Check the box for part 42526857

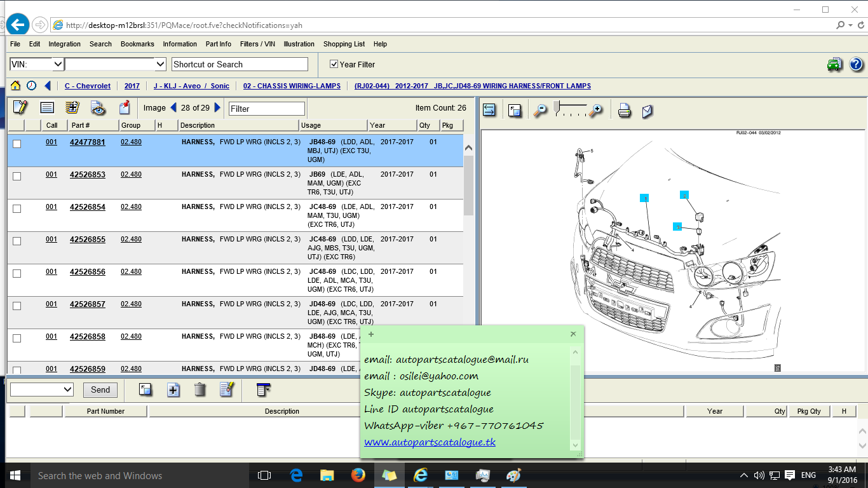(17, 306)
